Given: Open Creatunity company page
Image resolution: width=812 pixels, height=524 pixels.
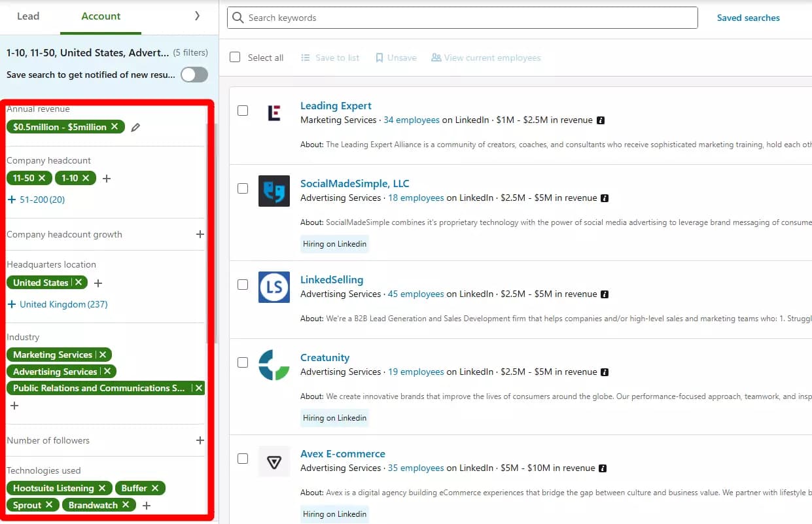Looking at the screenshot, I should click(325, 358).
